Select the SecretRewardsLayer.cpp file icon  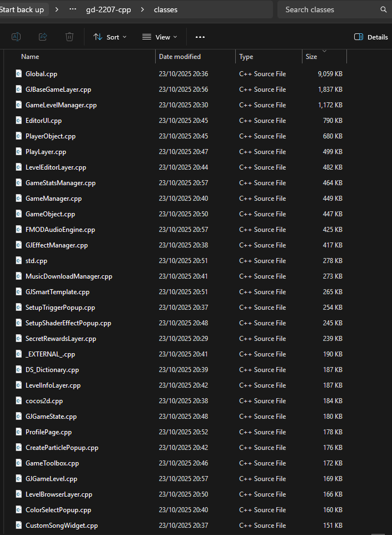[19, 339]
